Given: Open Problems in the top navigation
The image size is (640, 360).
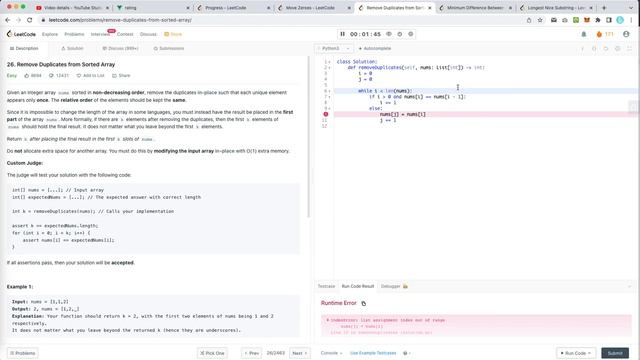Looking at the screenshot, I should [x=74, y=34].
